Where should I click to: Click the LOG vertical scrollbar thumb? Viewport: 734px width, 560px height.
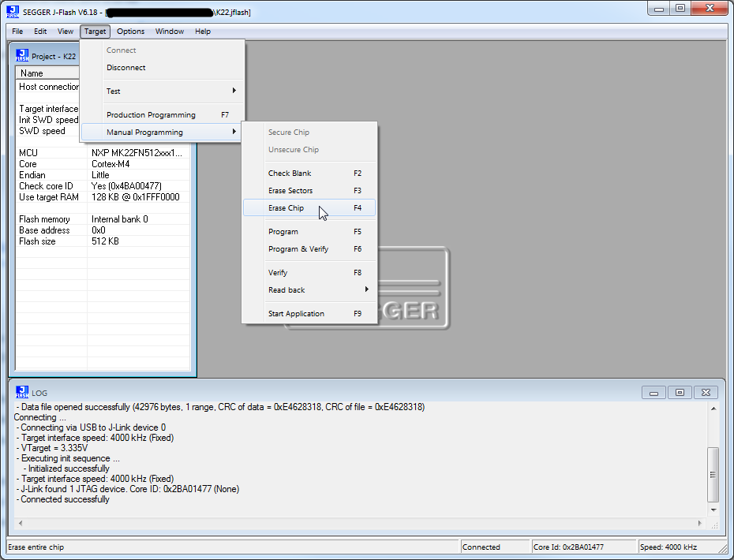tap(713, 474)
